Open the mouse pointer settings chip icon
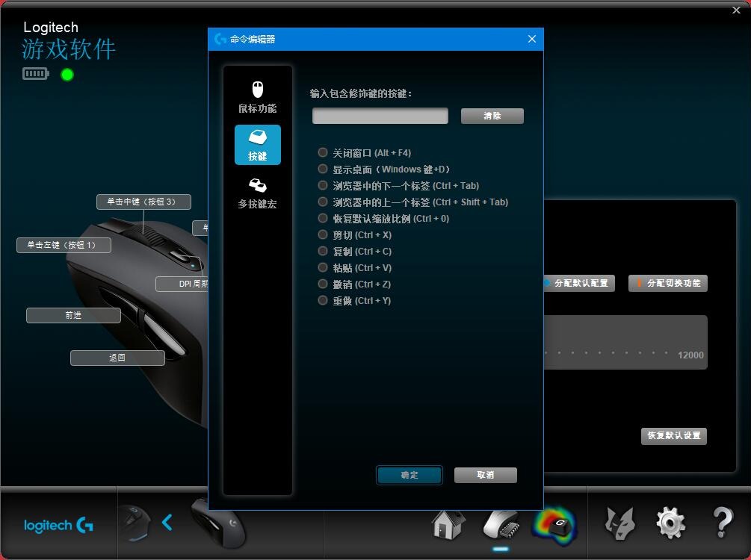751x560 pixels. tap(501, 524)
